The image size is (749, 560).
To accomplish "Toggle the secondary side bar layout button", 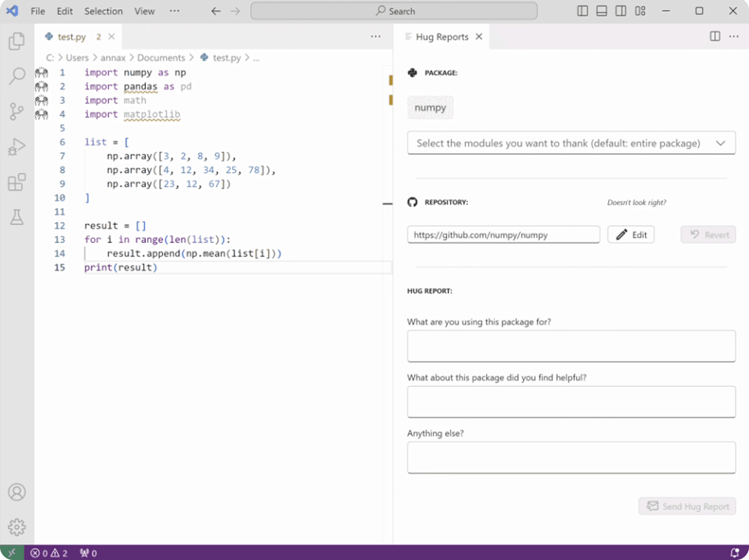I will pos(620,11).
